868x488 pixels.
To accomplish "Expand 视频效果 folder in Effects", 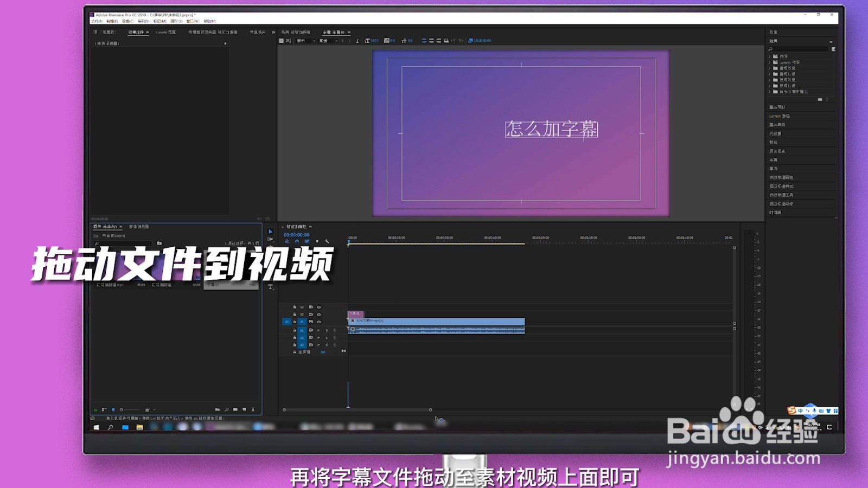I will pyautogui.click(x=769, y=80).
